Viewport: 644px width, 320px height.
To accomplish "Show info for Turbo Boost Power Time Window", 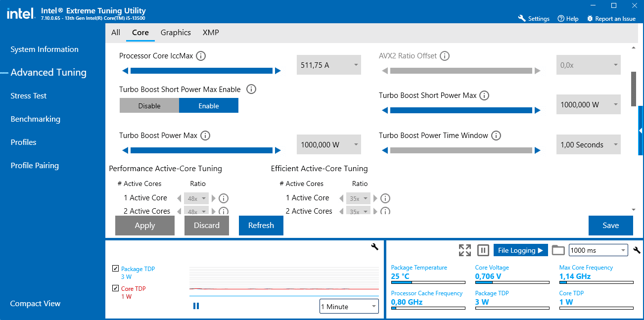I will tap(496, 136).
